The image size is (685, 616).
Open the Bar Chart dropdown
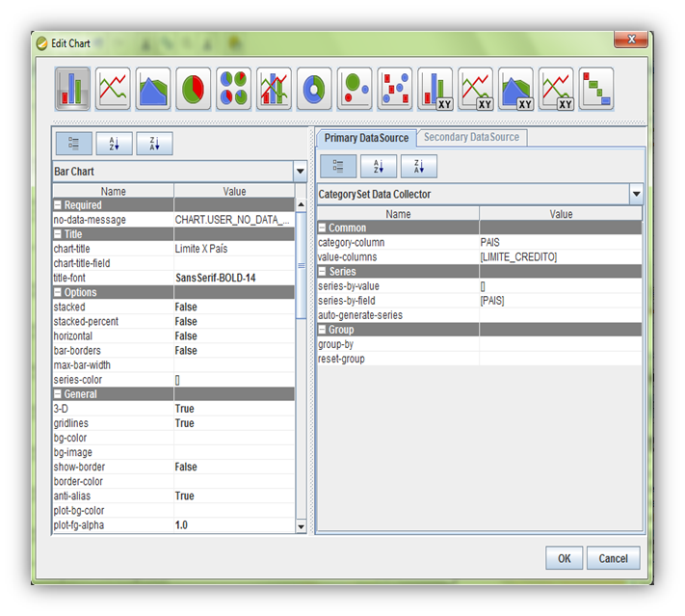(x=301, y=172)
